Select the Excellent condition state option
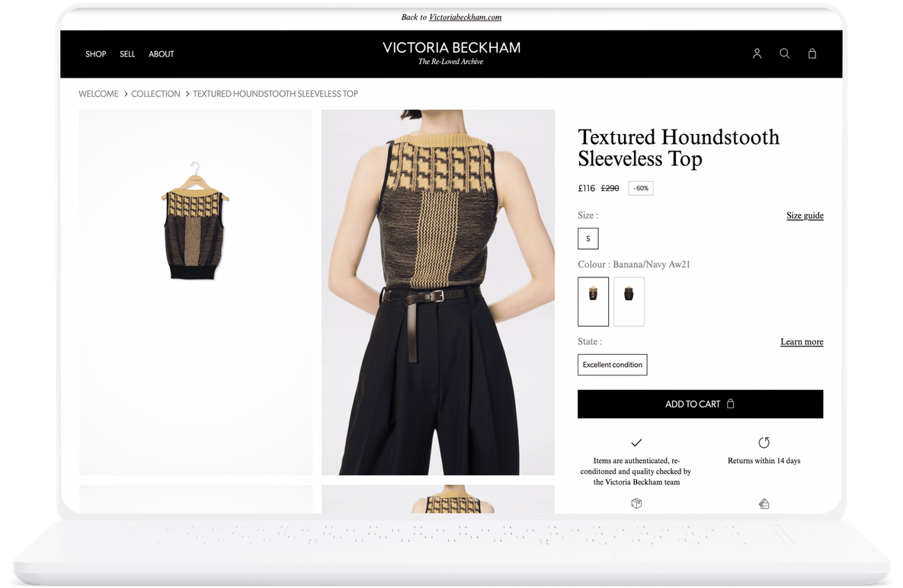The image size is (903, 588). click(612, 365)
